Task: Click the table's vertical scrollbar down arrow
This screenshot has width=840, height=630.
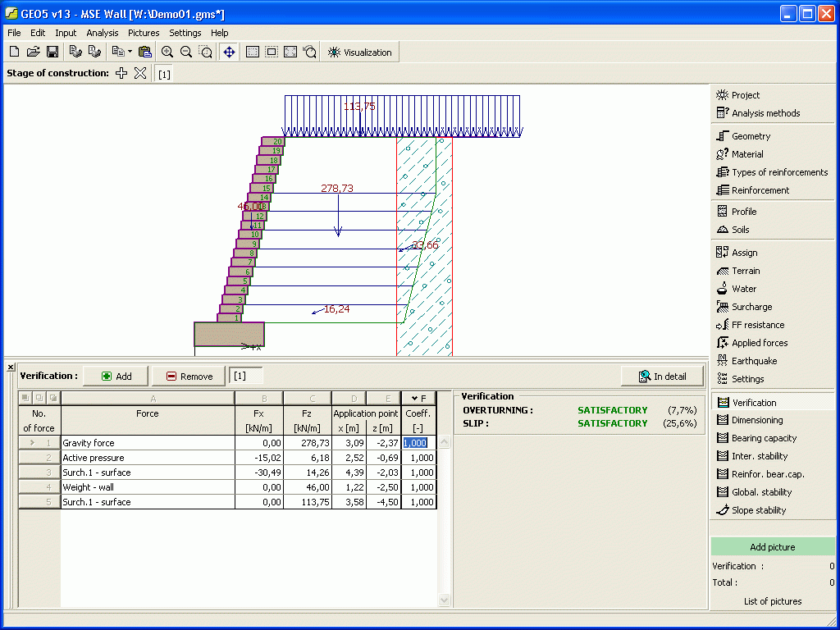Action: pos(445,600)
